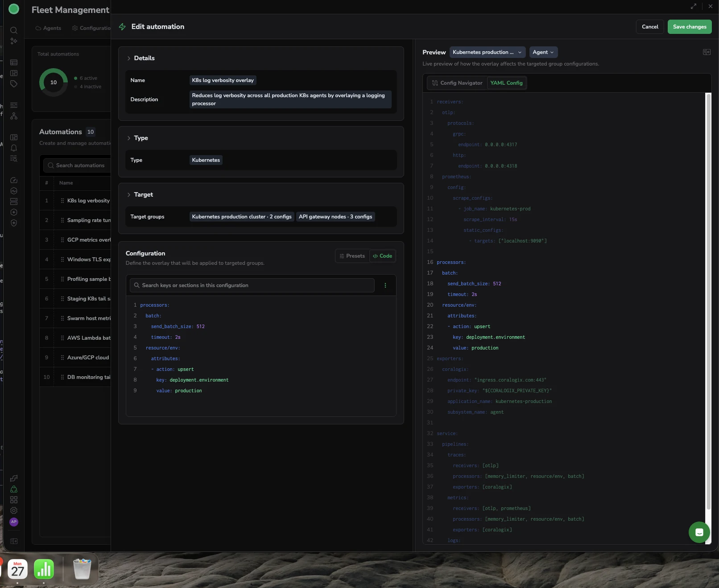Click the Save changes button
The height and width of the screenshot is (588, 719).
click(690, 27)
